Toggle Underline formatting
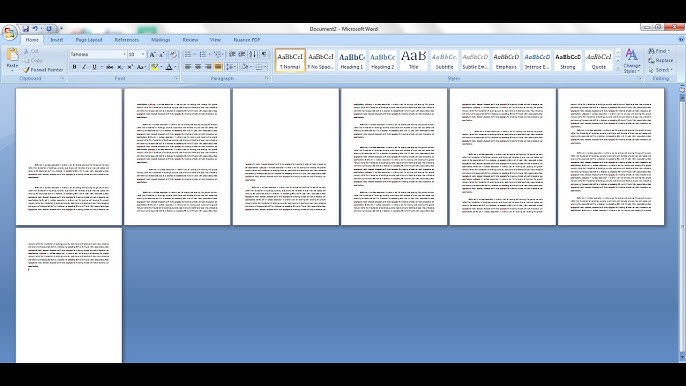The image size is (686, 386). pyautogui.click(x=94, y=67)
